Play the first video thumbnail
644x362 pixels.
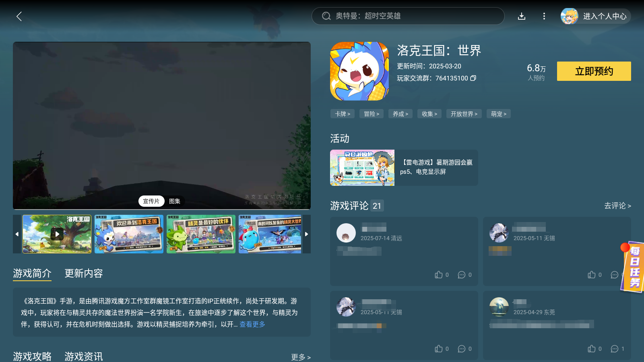point(57,234)
